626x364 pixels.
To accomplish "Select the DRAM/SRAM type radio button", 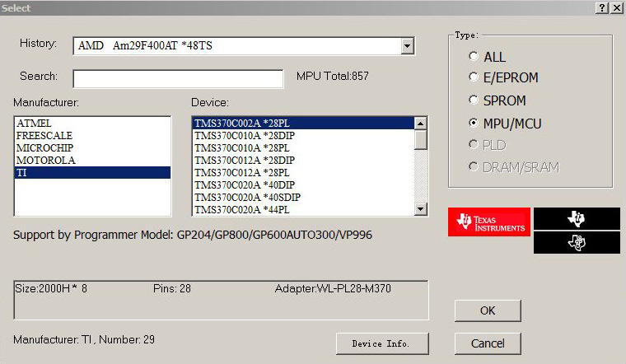I will [x=474, y=166].
